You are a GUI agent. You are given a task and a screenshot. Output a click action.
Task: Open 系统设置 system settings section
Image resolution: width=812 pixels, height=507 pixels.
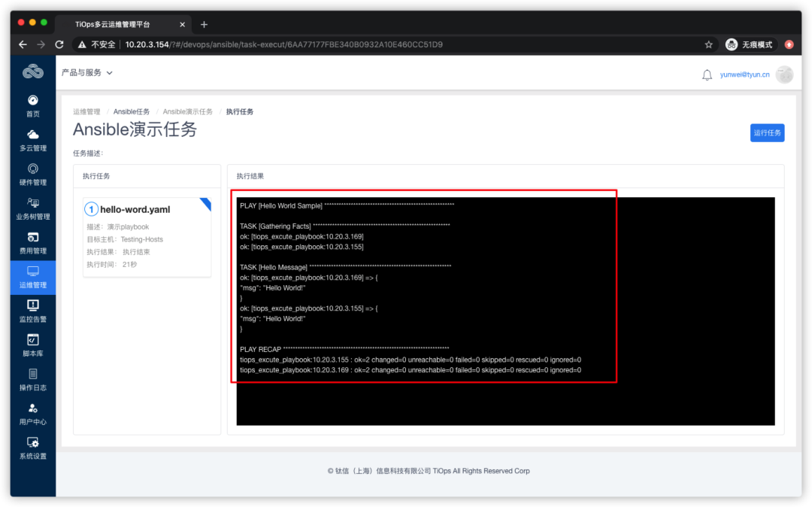pyautogui.click(x=32, y=450)
